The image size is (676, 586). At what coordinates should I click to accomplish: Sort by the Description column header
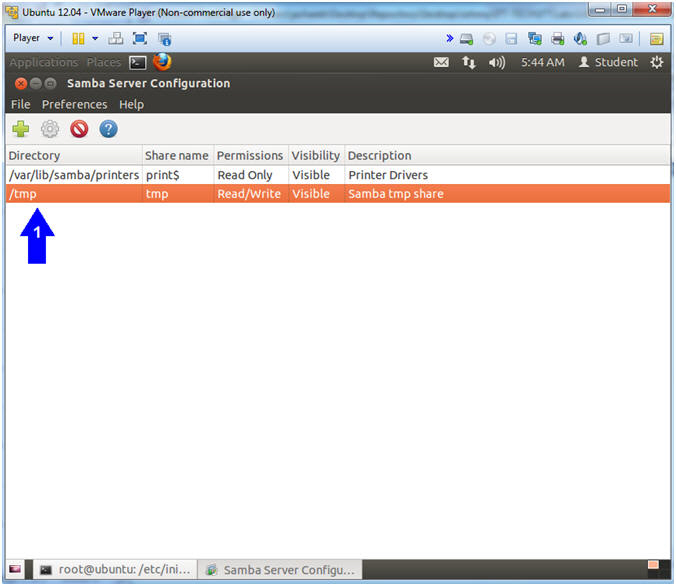pyautogui.click(x=507, y=156)
